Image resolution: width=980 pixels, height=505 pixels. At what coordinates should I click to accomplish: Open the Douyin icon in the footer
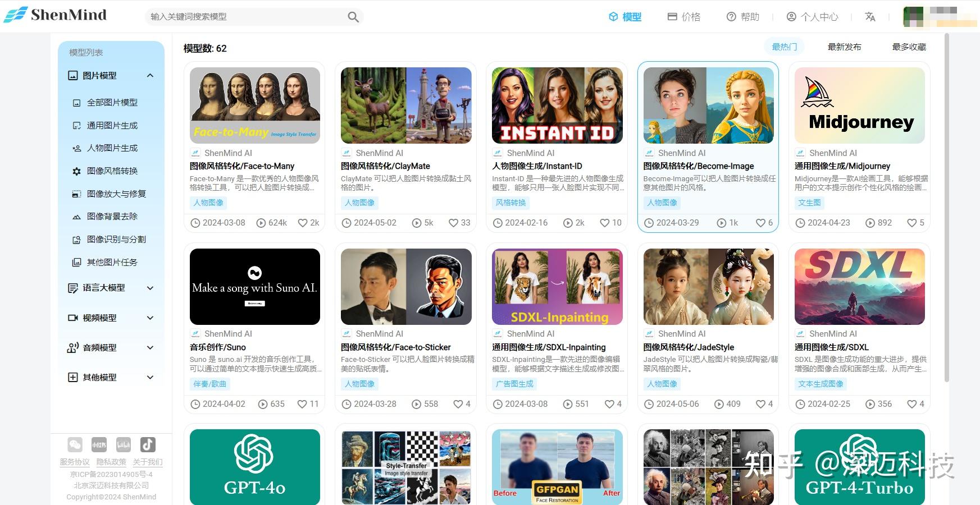[x=147, y=444]
